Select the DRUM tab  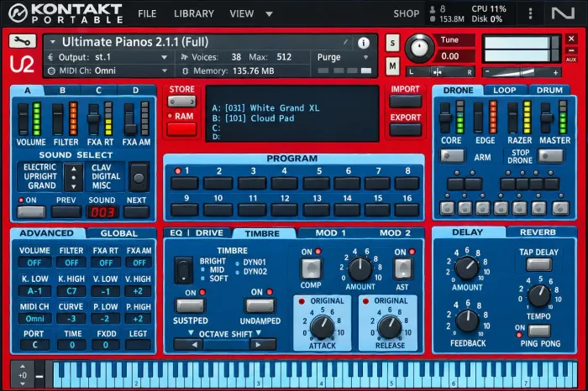pos(549,91)
